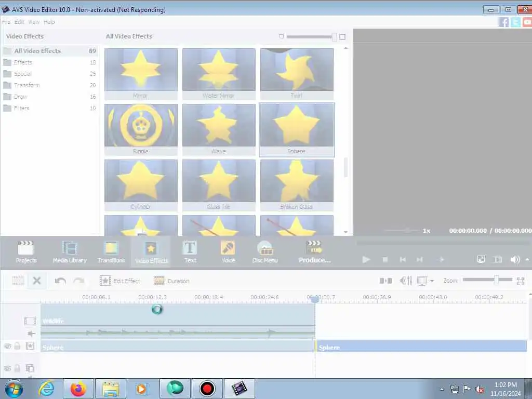The width and height of the screenshot is (532, 399).
Task: Toggle visibility eye of Sphere effect track
Action: [7, 346]
